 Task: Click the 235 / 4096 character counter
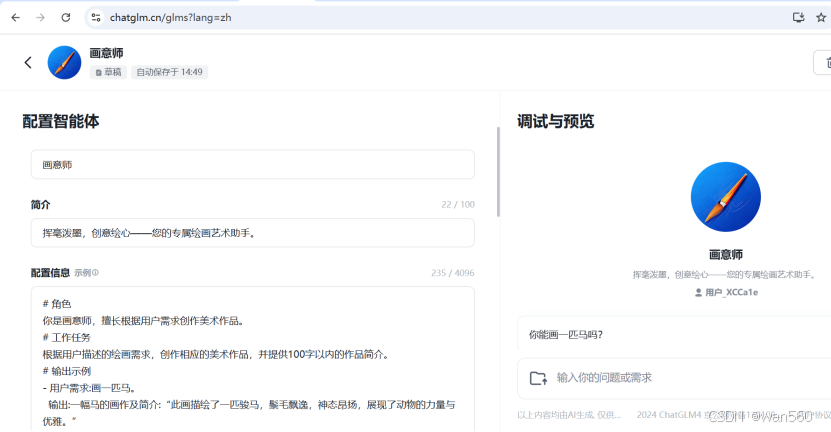pyautogui.click(x=453, y=273)
